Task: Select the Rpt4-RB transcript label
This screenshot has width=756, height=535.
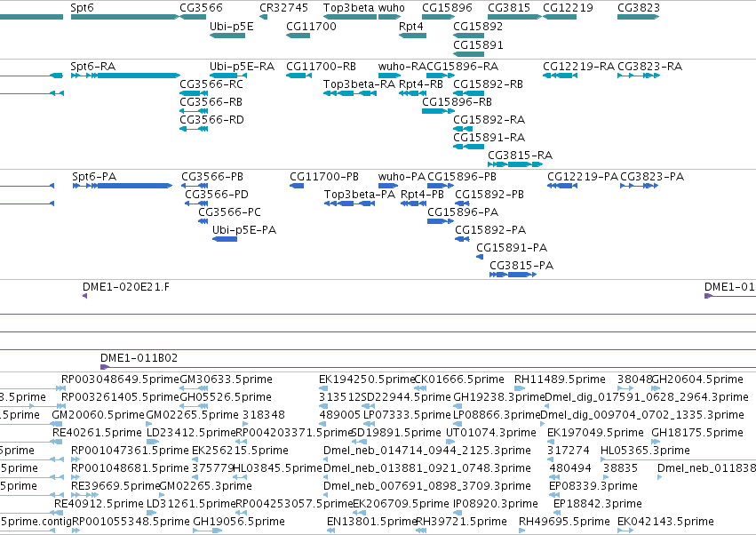Action: pyautogui.click(x=421, y=84)
